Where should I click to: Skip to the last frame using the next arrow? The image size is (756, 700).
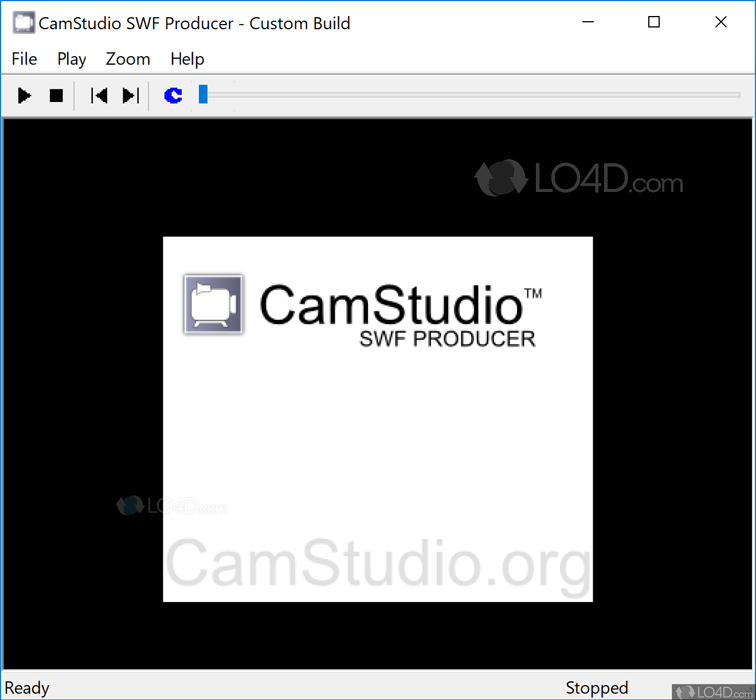coord(131,95)
